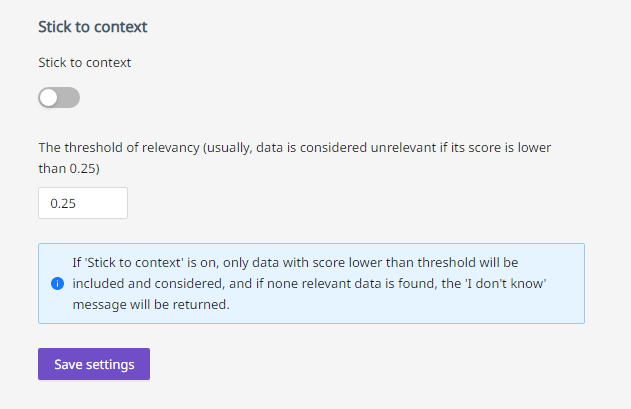
Task: Click the info alert's first text line
Action: tap(295, 262)
